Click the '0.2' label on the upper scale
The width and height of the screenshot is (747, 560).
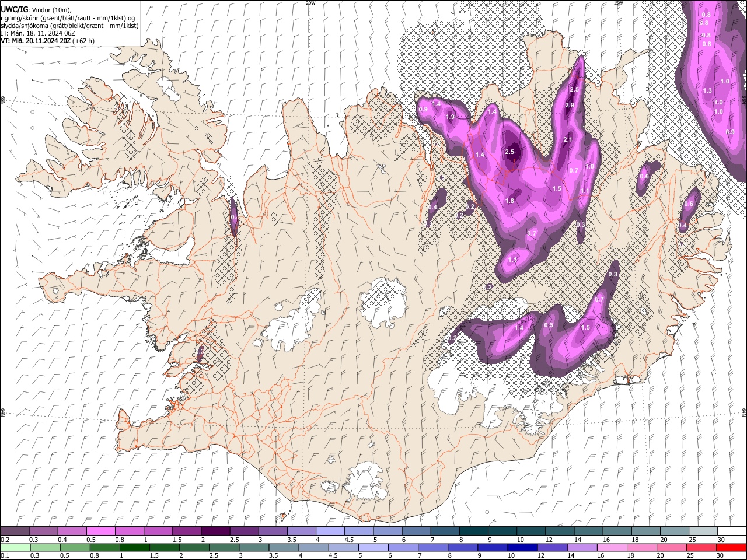(x=5, y=540)
